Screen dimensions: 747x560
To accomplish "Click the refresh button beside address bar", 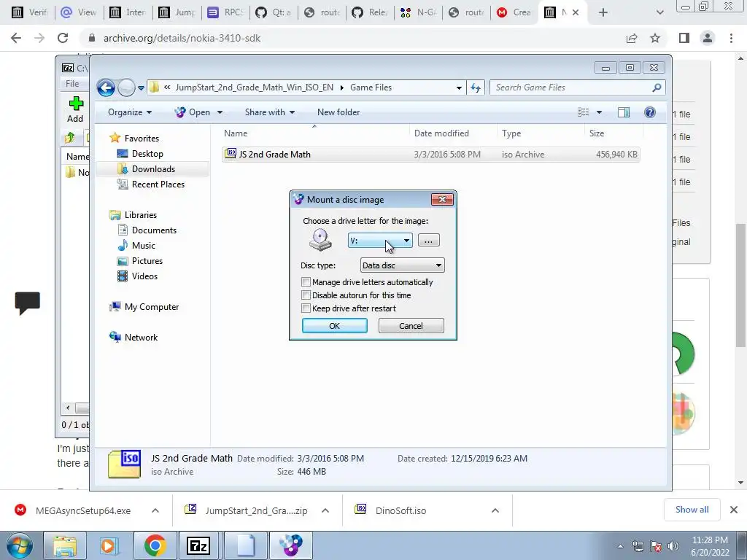I will [x=476, y=87].
